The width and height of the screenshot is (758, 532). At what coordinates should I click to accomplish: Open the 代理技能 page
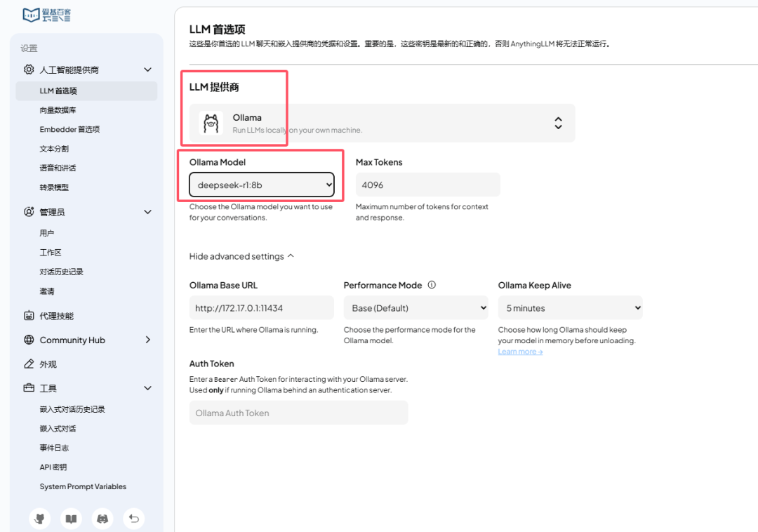(57, 316)
